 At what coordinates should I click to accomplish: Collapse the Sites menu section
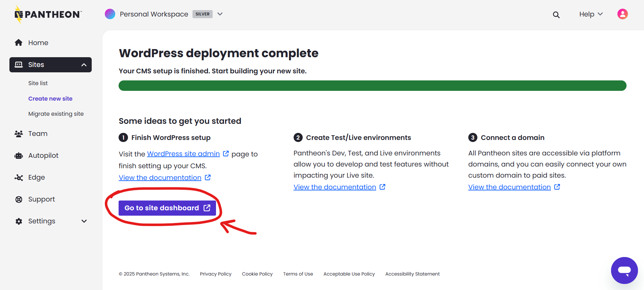coord(84,65)
